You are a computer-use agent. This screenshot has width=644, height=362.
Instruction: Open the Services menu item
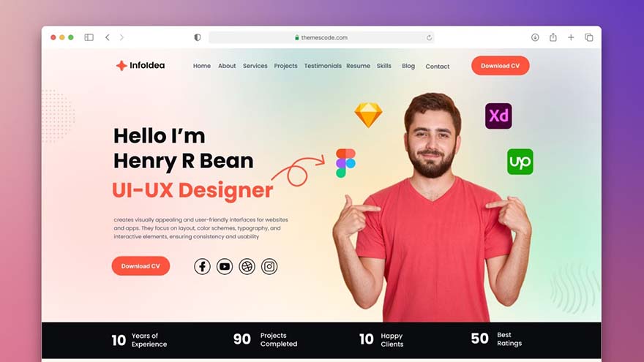(x=255, y=66)
